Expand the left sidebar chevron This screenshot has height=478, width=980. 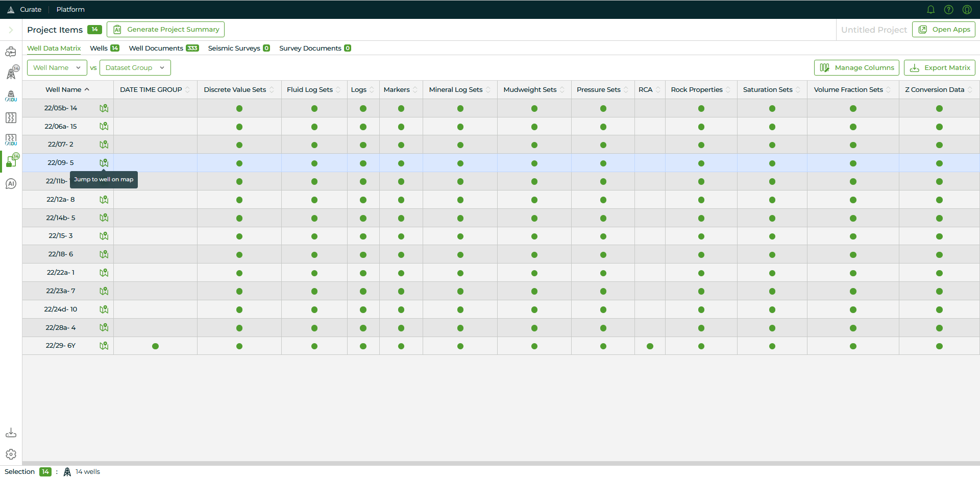(11, 30)
